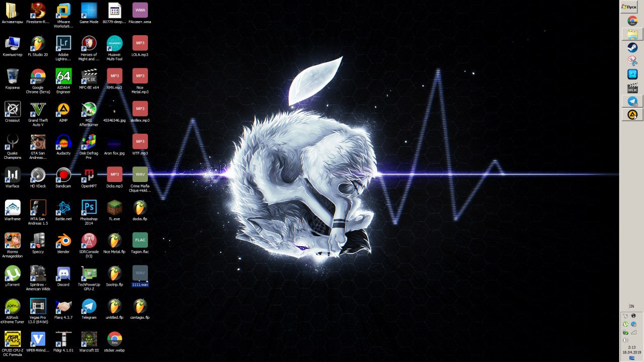The height and width of the screenshot is (362, 644).
Task: Select the Crossout game icon
Action: click(x=13, y=112)
